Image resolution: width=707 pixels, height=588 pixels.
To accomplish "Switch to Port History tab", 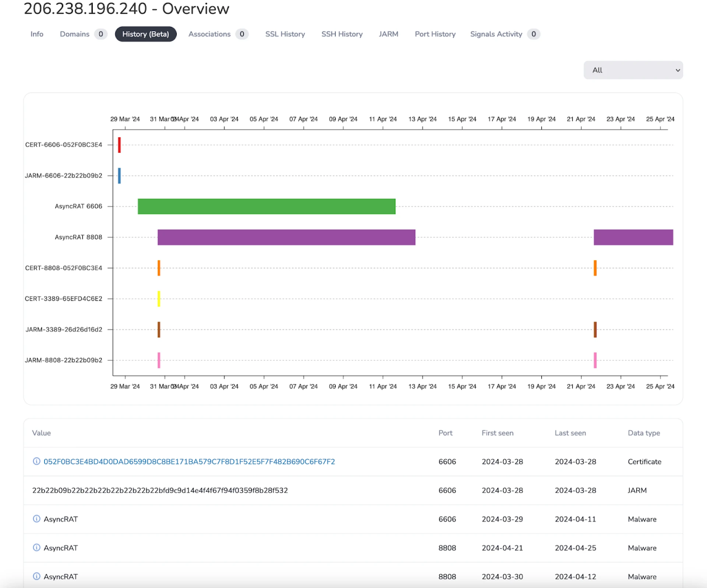I will [x=435, y=34].
